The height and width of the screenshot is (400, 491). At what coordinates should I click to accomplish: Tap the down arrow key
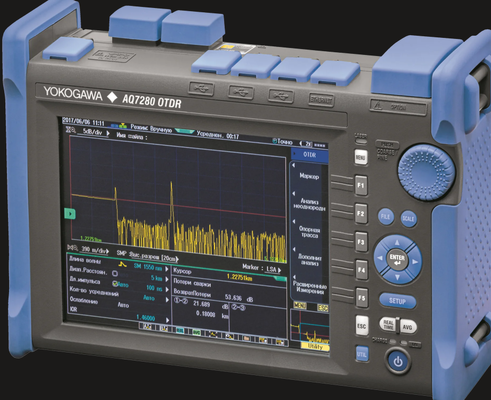pos(397,277)
